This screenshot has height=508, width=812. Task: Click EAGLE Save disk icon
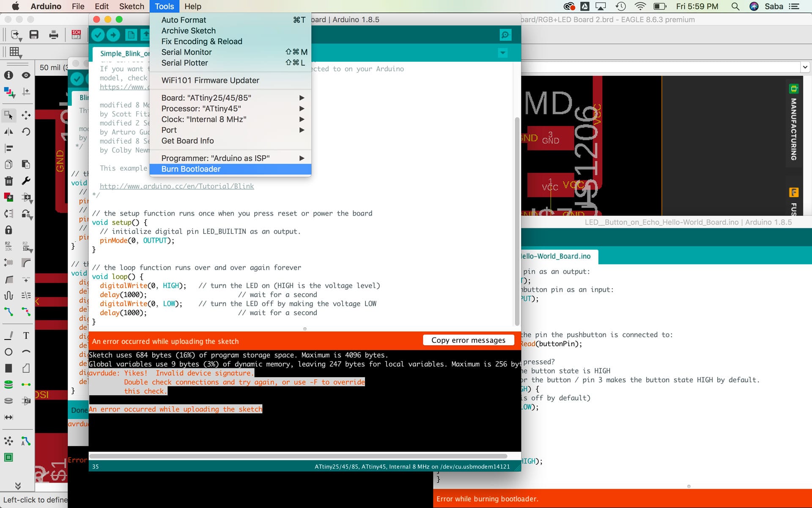coord(34,35)
